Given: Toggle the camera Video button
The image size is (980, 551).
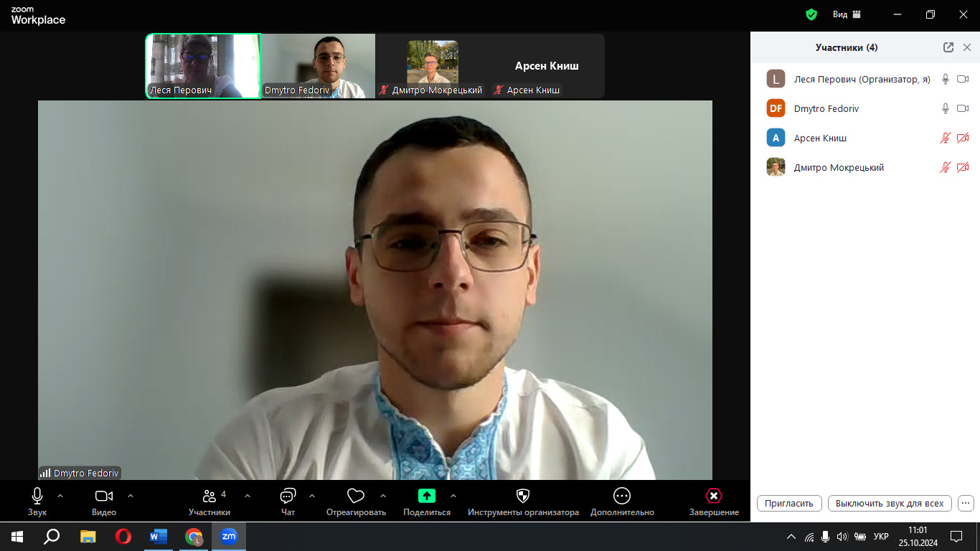Looking at the screenshot, I should click(104, 496).
